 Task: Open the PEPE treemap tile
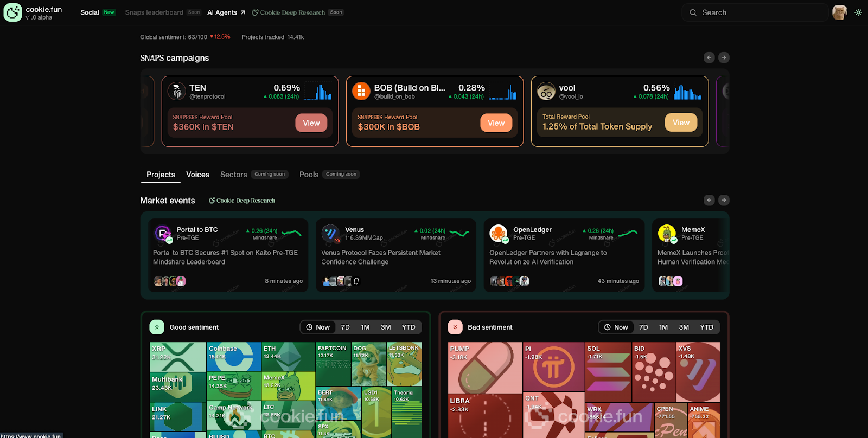point(234,386)
